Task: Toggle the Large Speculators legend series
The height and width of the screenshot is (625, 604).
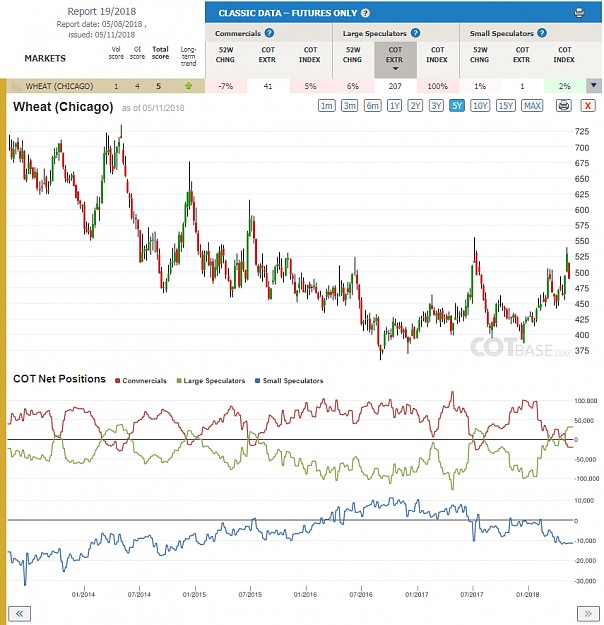Action: [211, 381]
